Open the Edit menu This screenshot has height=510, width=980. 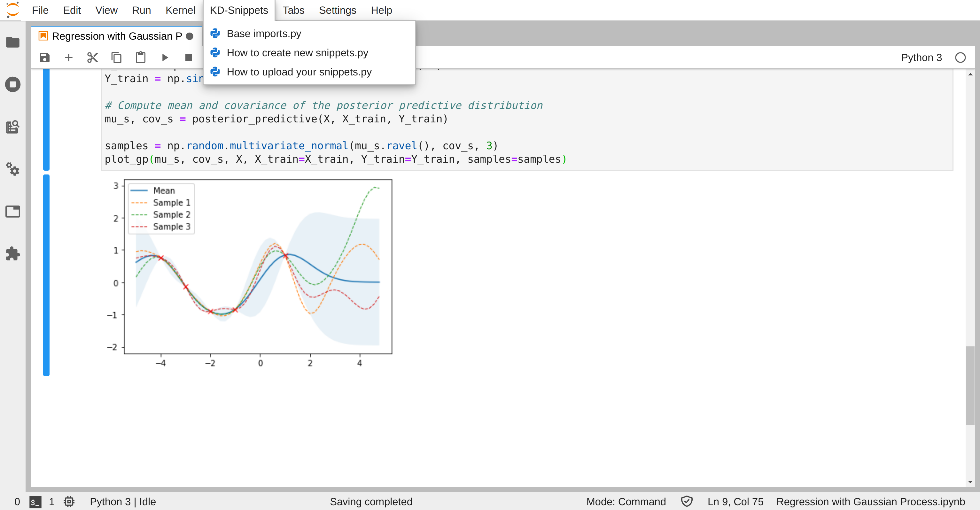click(x=72, y=10)
